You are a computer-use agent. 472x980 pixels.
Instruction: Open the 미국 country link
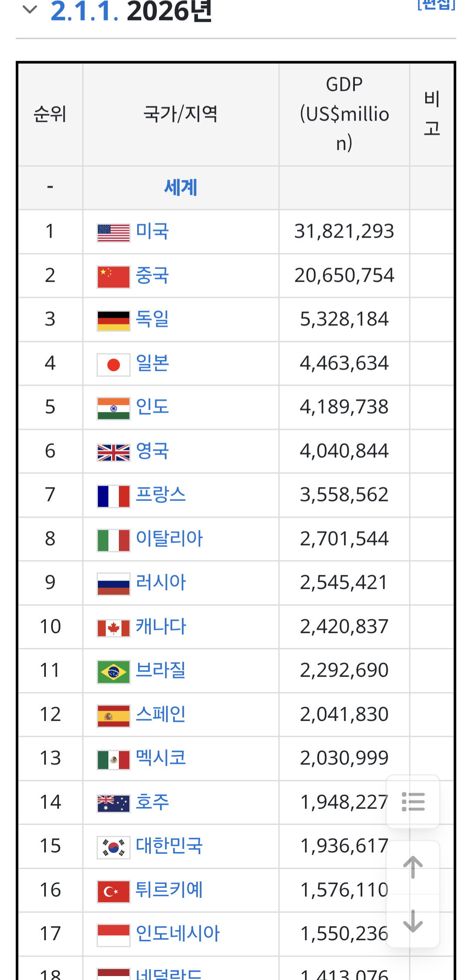[x=152, y=231]
